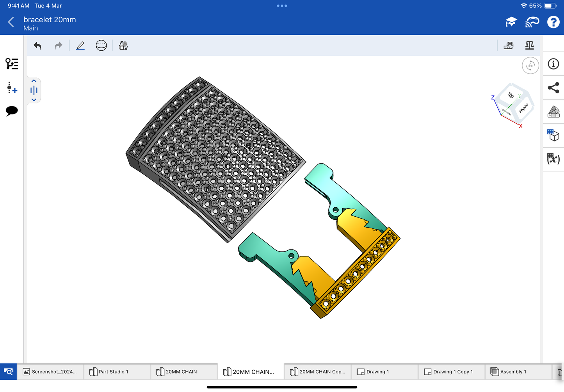Image resolution: width=564 pixels, height=392 pixels.
Task: Collapse the toolbar handle down chevron
Action: point(34,100)
